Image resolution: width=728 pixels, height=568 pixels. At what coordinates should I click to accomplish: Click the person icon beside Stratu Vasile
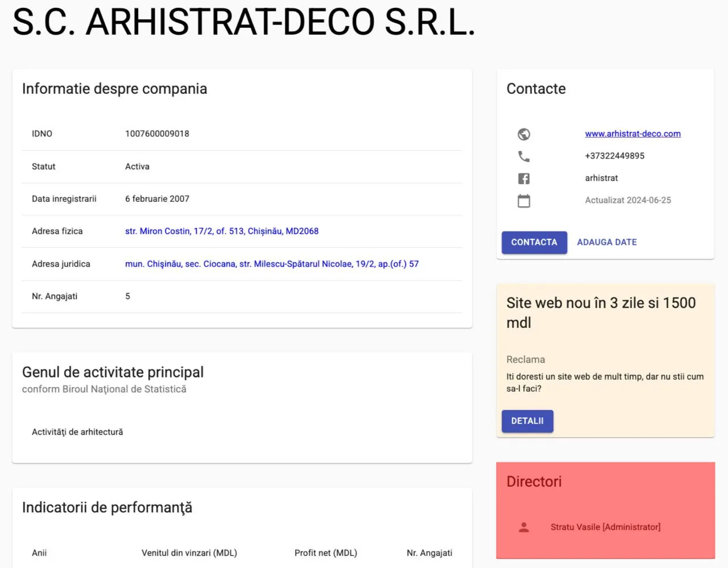[x=524, y=528]
